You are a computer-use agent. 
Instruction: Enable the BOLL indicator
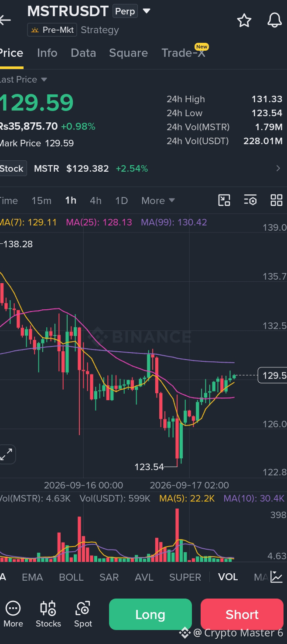pos(71,577)
